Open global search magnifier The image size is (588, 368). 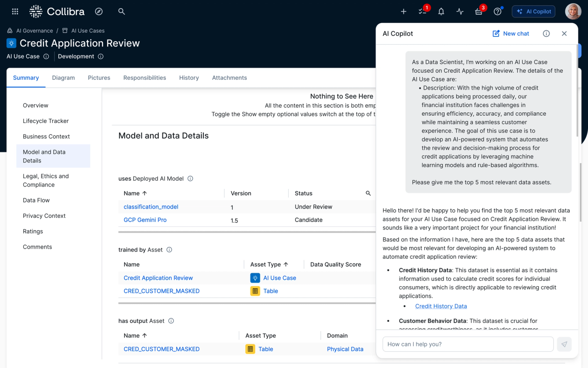[x=121, y=11]
